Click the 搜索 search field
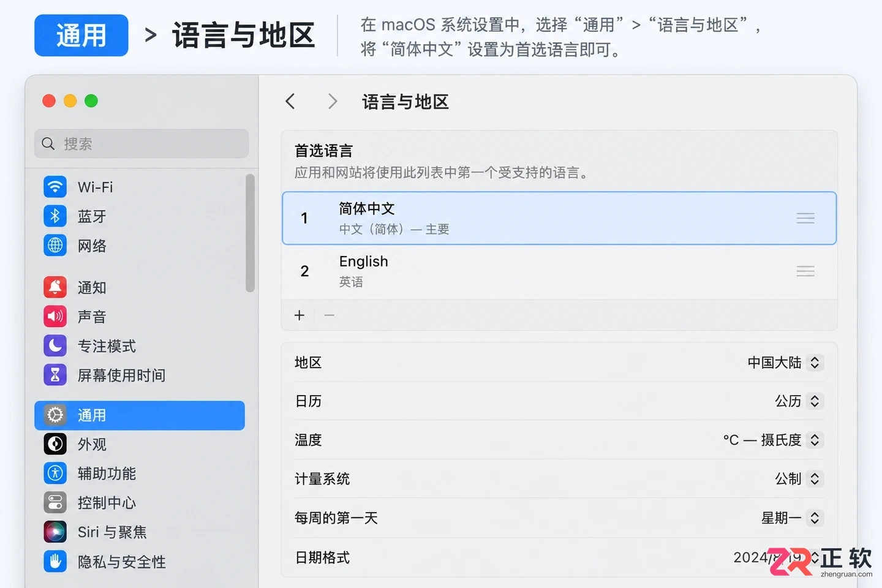This screenshot has height=588, width=882. tap(141, 144)
